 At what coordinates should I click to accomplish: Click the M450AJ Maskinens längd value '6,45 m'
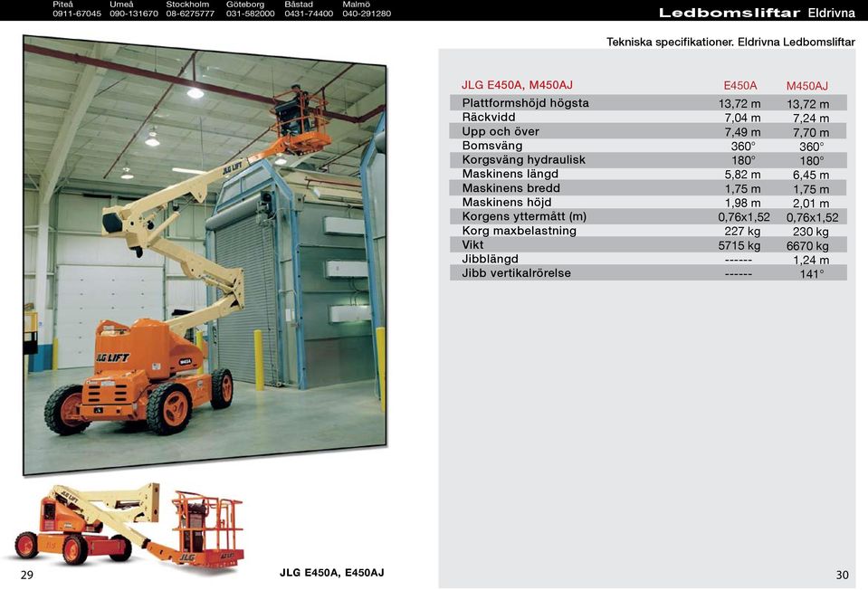(811, 176)
